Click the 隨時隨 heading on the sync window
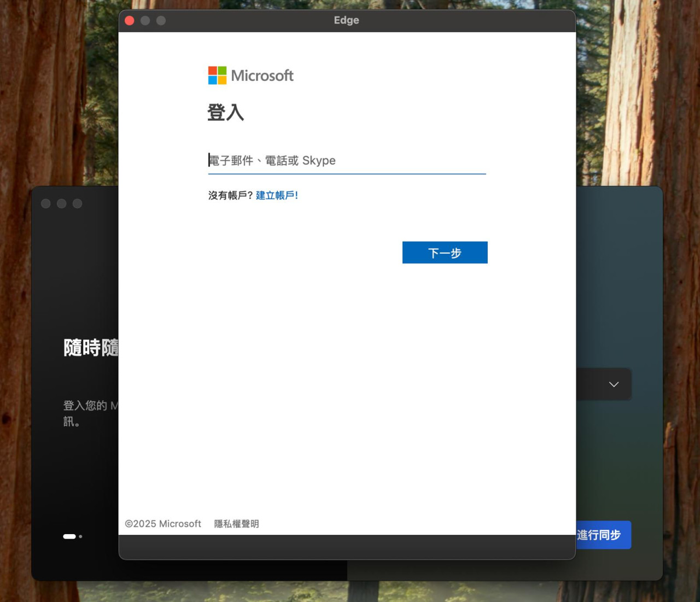 90,347
